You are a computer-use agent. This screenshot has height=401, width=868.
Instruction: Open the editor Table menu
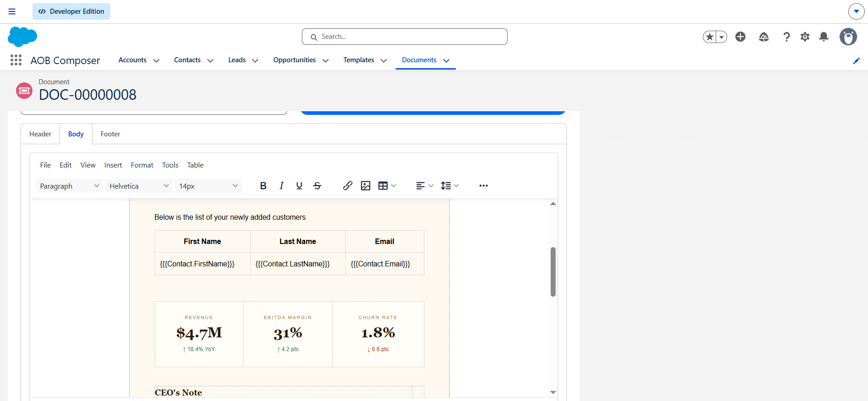(x=195, y=165)
